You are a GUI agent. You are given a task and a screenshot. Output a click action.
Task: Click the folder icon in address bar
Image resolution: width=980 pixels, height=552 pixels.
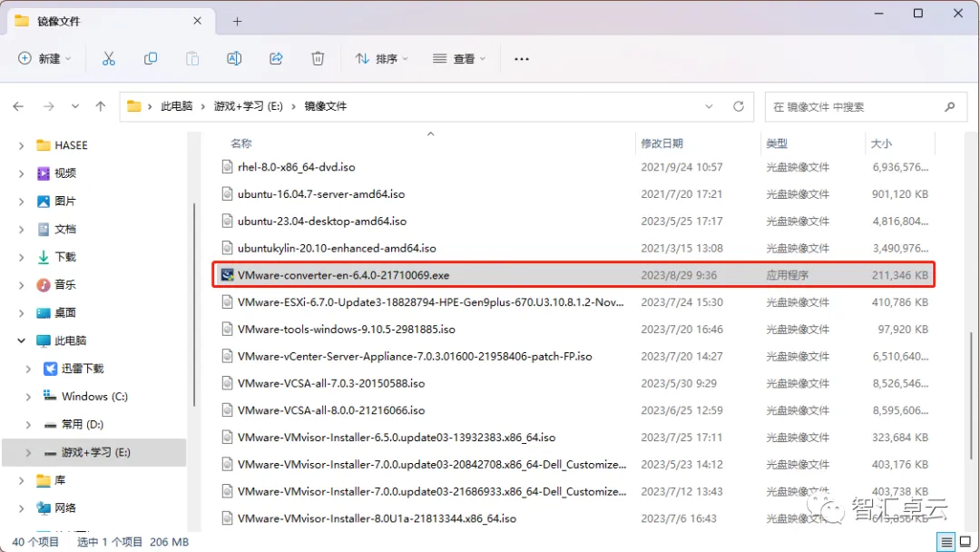133,106
